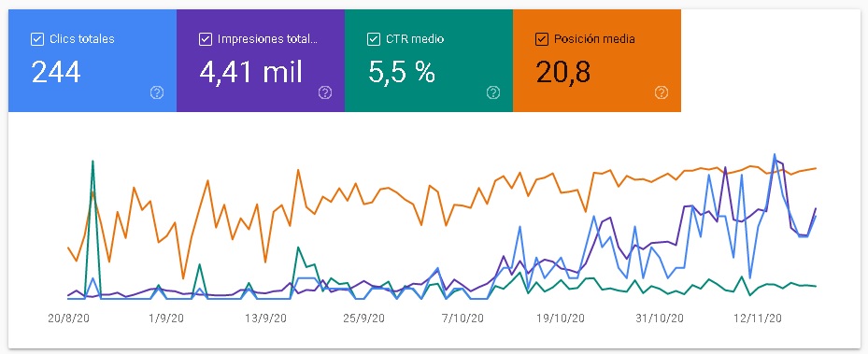Click the 13/9/20 date axis label

tap(265, 319)
